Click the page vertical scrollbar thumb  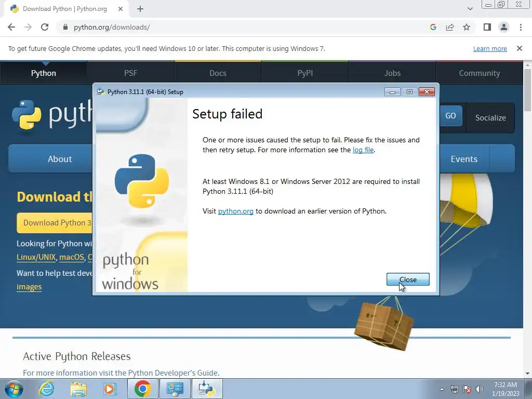click(x=528, y=90)
